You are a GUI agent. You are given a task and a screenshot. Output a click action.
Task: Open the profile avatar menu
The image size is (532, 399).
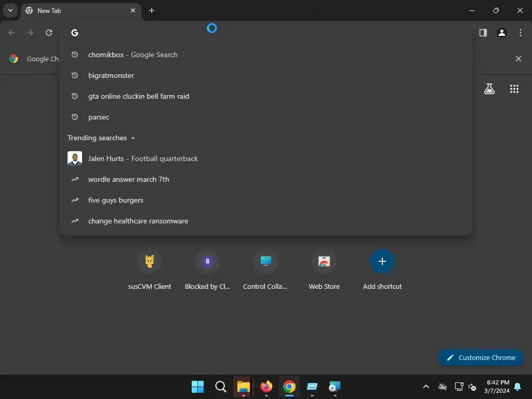point(502,33)
